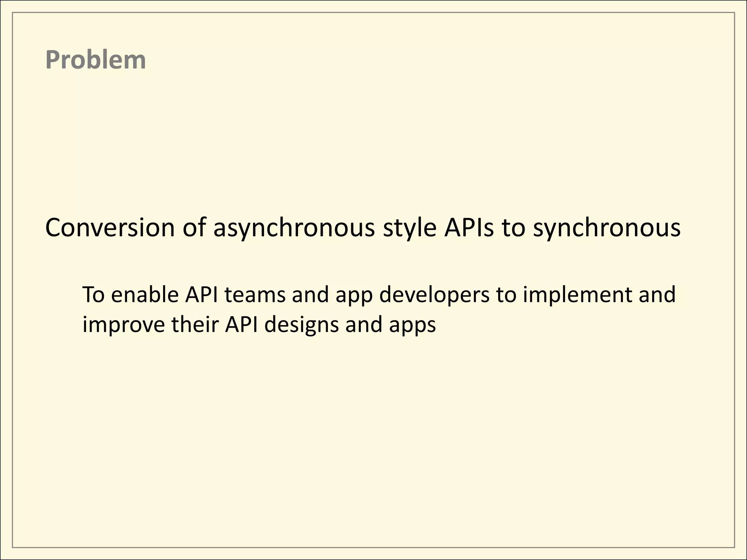Click the word 'style' in the main line
The image size is (747, 560).
[409, 228]
